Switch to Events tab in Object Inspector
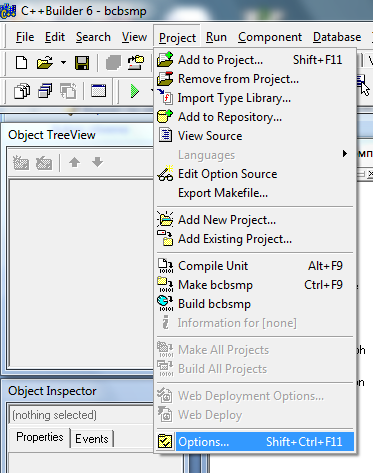The height and width of the screenshot is (473, 373). pyautogui.click(x=92, y=439)
